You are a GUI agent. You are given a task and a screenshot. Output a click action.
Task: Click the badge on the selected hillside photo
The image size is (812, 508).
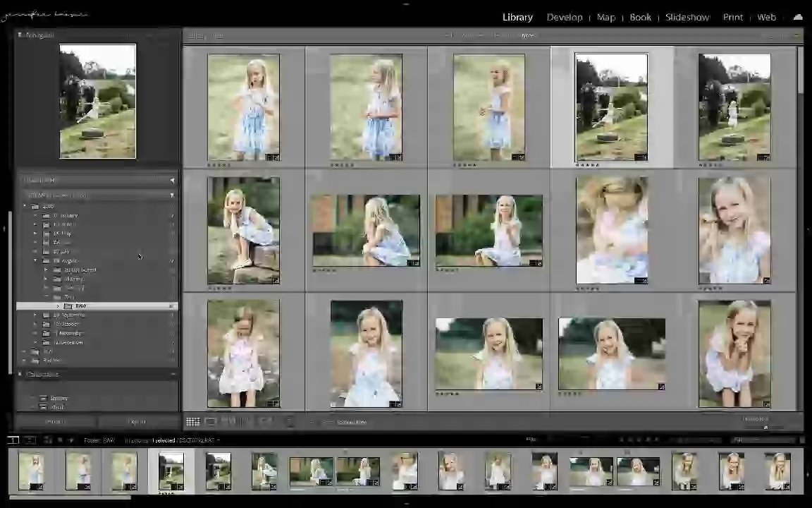pos(641,157)
